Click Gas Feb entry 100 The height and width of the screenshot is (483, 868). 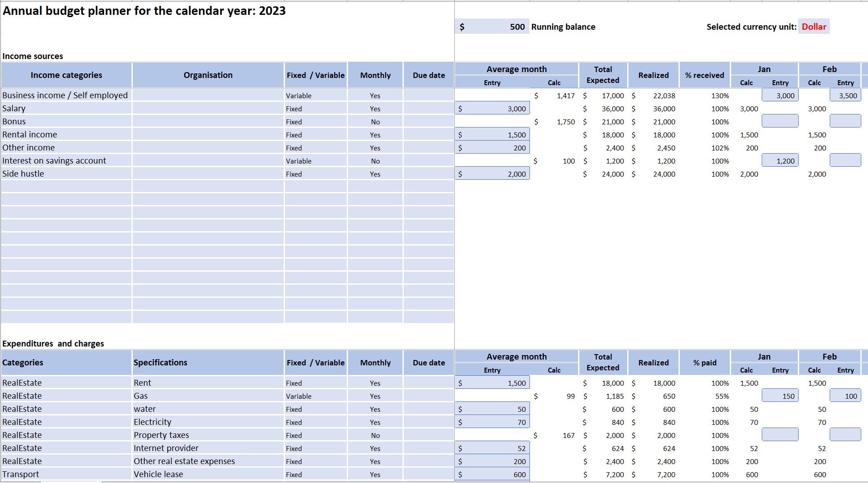point(845,396)
